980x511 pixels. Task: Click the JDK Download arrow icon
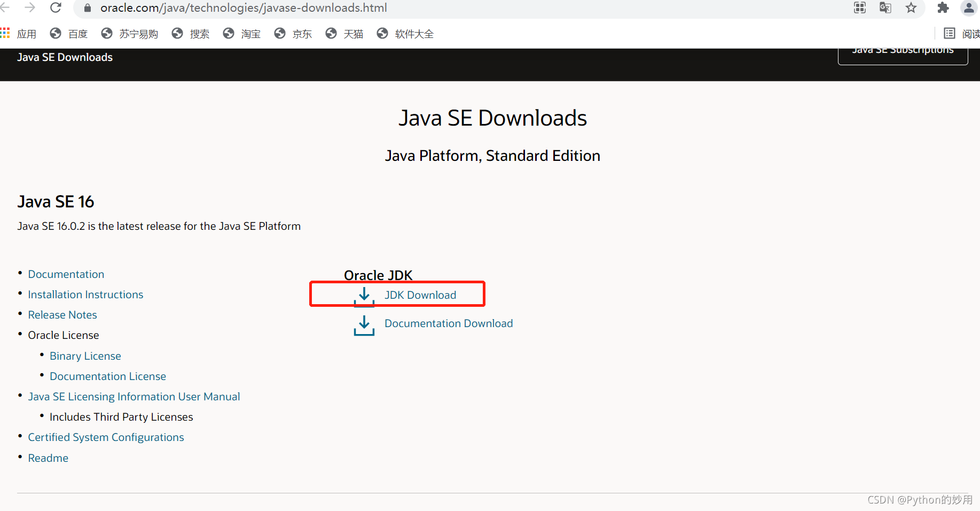364,297
